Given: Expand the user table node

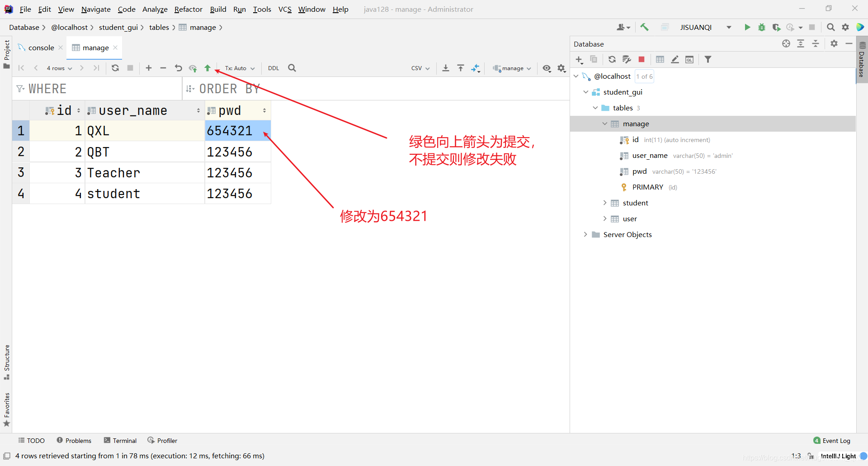Looking at the screenshot, I should pos(605,219).
